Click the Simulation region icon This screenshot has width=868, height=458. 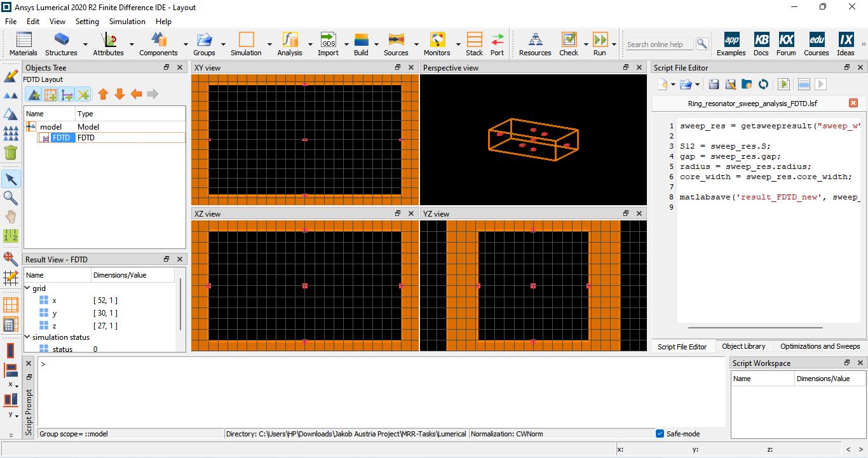point(246,40)
